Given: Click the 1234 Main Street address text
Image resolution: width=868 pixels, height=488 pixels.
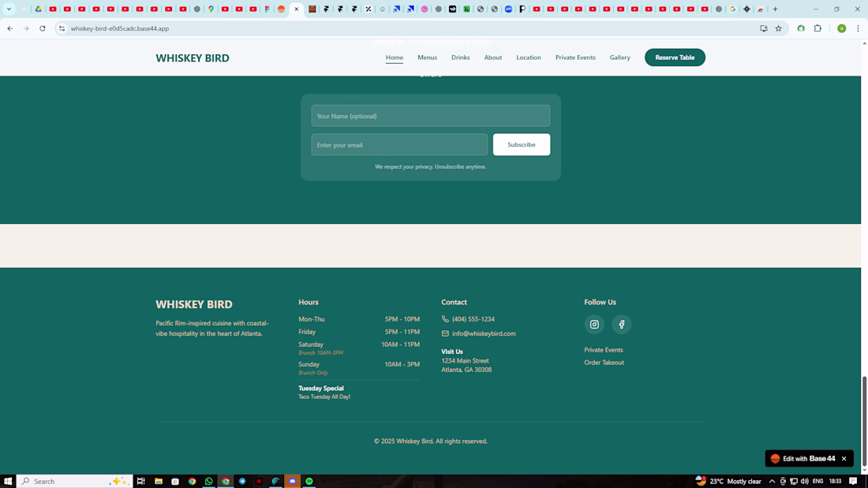Looking at the screenshot, I should (465, 361).
